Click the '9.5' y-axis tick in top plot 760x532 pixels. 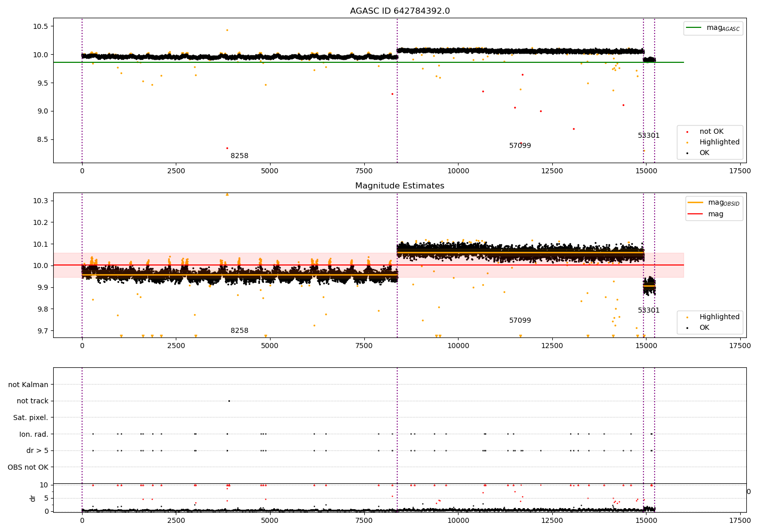coord(43,83)
